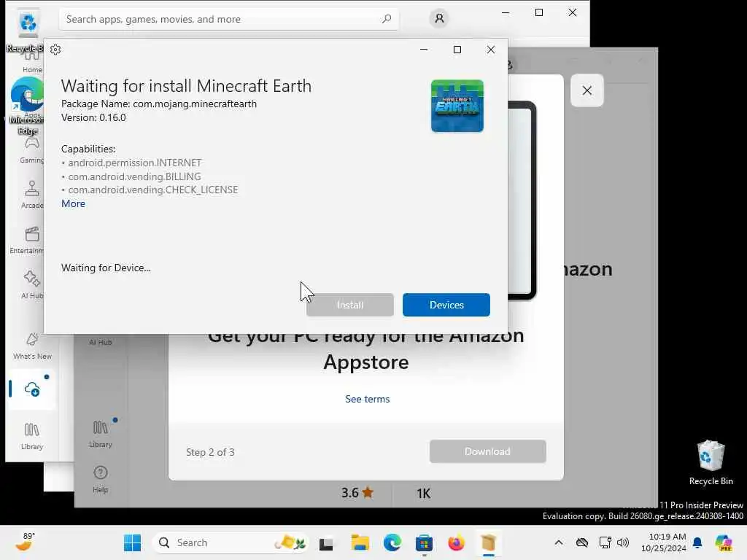Open Arcade section in Store sidebar
This screenshot has width=747, height=560.
point(32,194)
